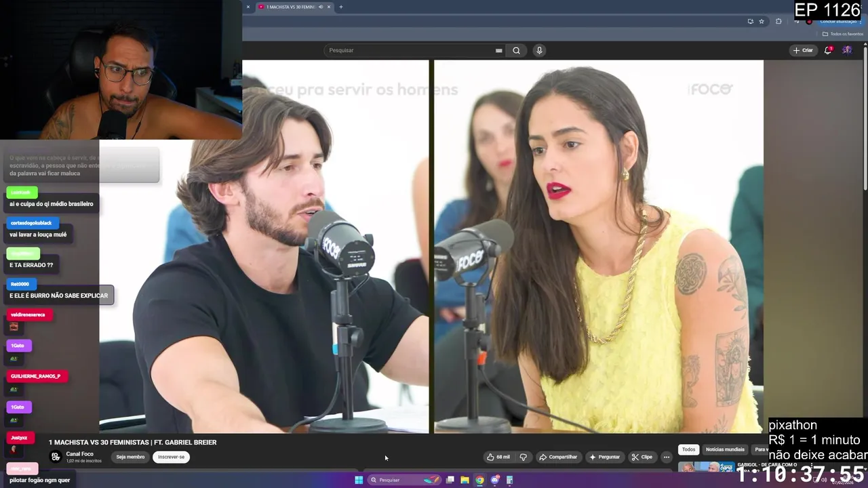This screenshot has height=488, width=868.
Task: Click the chat username GUILHERME_RAMOS_P
Action: [35, 376]
